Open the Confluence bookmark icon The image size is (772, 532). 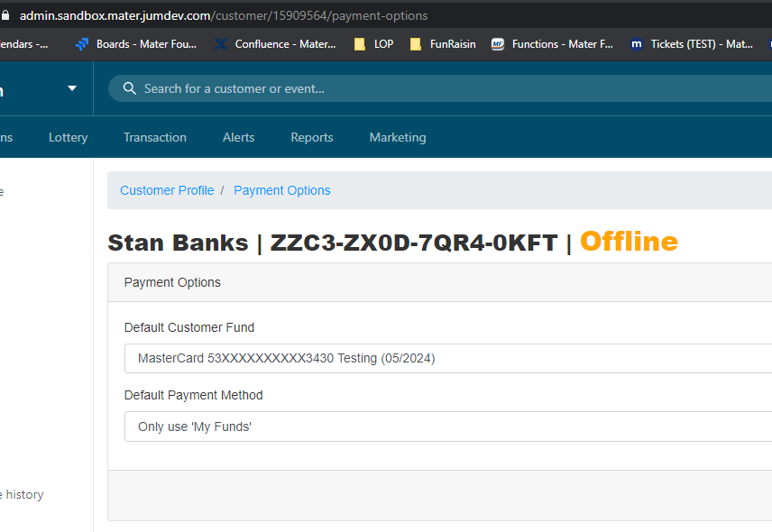(221, 44)
